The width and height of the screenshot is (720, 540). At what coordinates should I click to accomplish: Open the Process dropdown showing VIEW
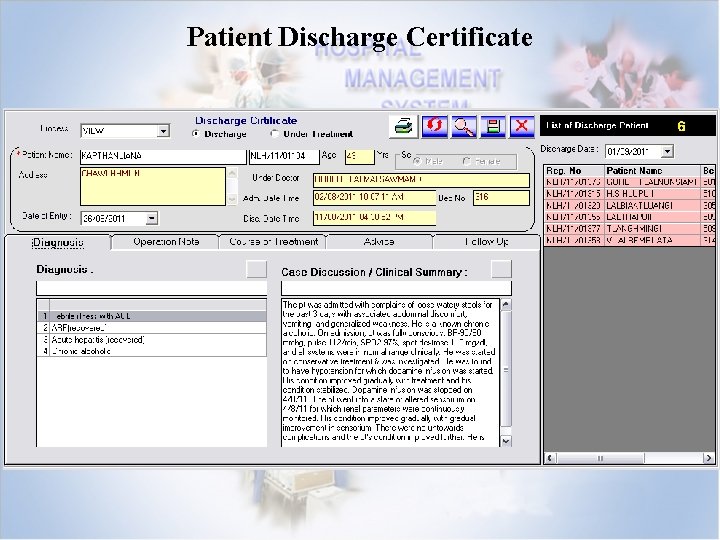(163, 130)
